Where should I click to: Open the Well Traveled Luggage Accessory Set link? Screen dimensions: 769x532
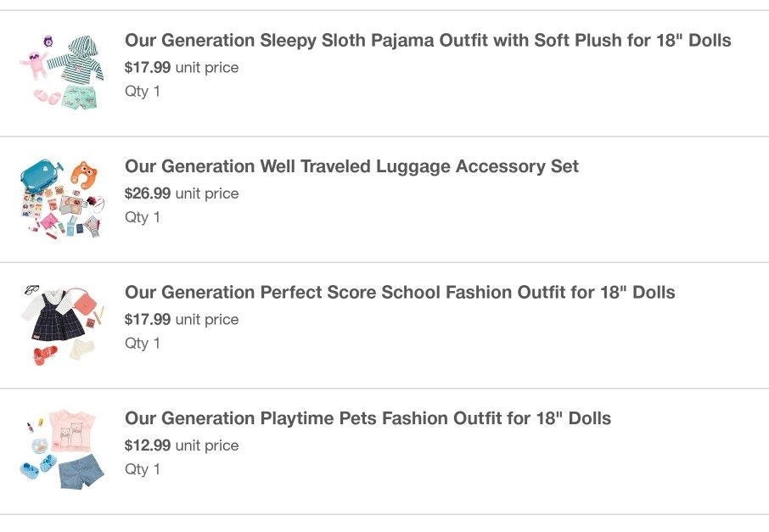pos(351,166)
